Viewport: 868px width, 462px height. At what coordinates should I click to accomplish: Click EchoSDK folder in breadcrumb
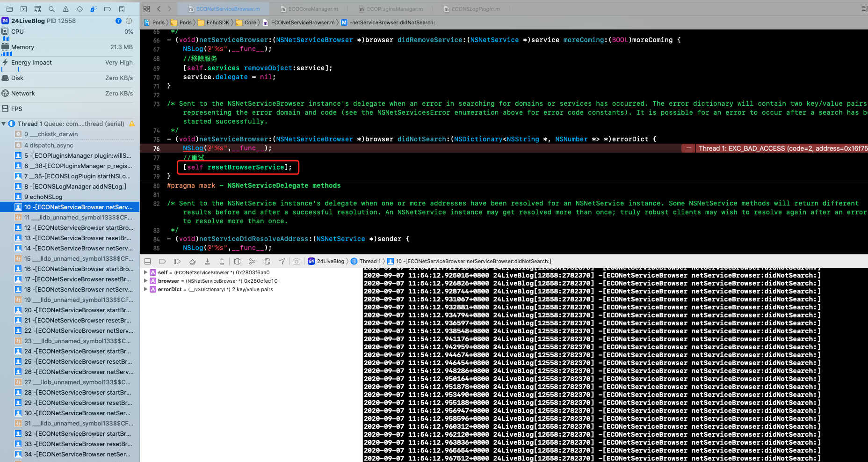click(x=214, y=22)
